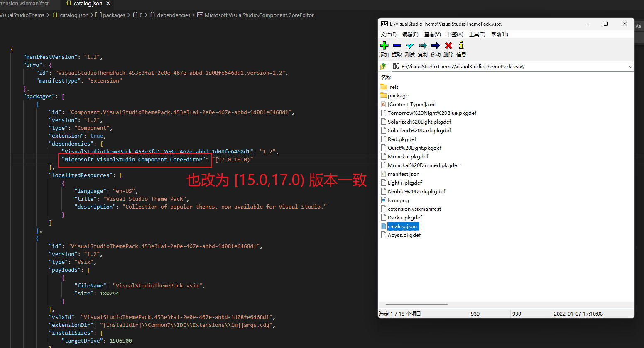Sort the archive list by 名称 column header
The width and height of the screenshot is (644, 348).
[x=386, y=78]
